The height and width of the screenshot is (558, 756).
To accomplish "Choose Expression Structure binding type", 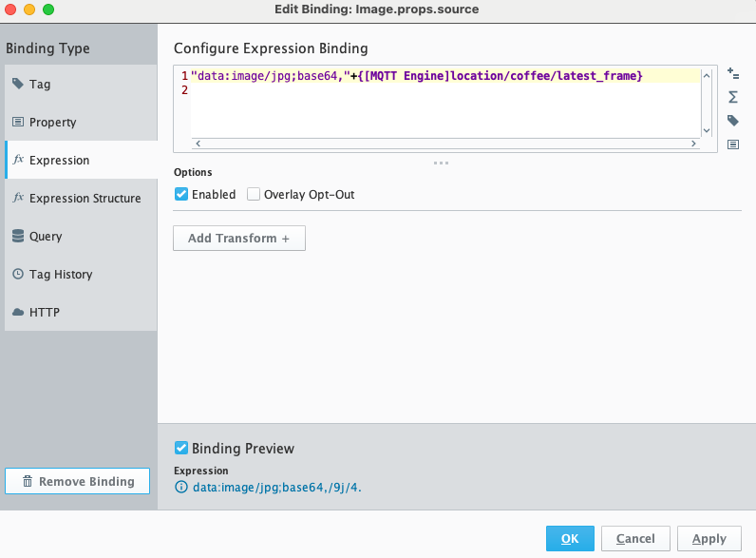I will pyautogui.click(x=81, y=198).
